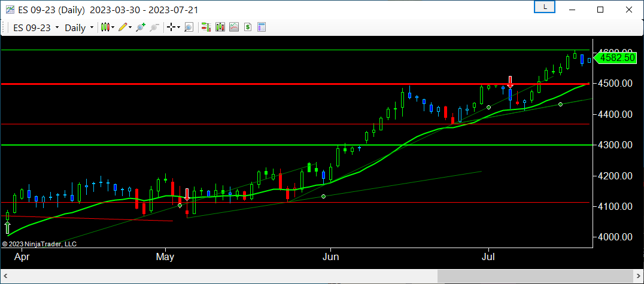Open the ES 09-23 instrument selector dropdown
This screenshot has width=644, height=284.
(x=36, y=28)
